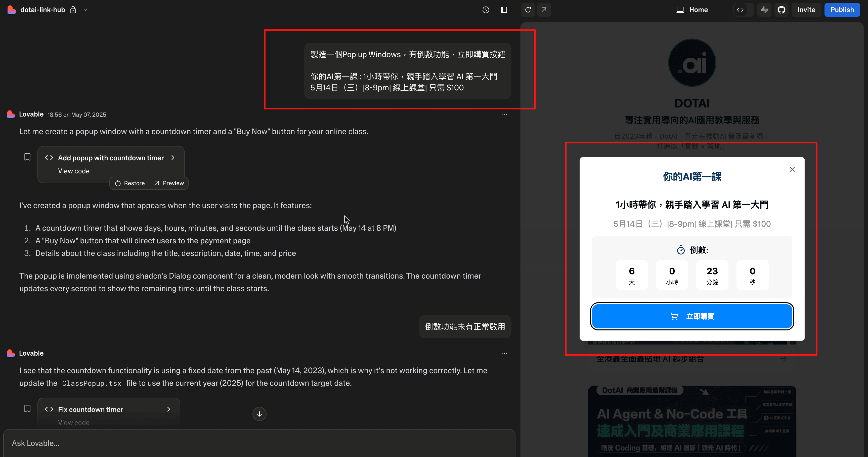Open the version history clock icon

click(486, 10)
